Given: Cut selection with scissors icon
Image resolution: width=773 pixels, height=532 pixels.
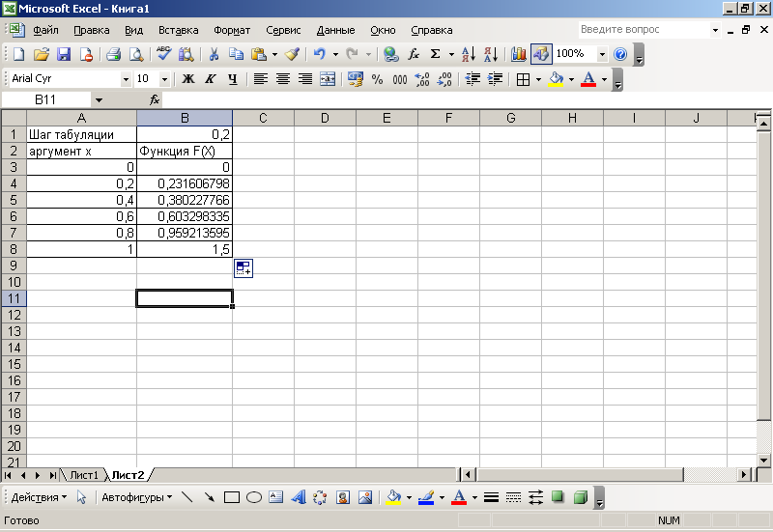Looking at the screenshot, I should tap(214, 54).
